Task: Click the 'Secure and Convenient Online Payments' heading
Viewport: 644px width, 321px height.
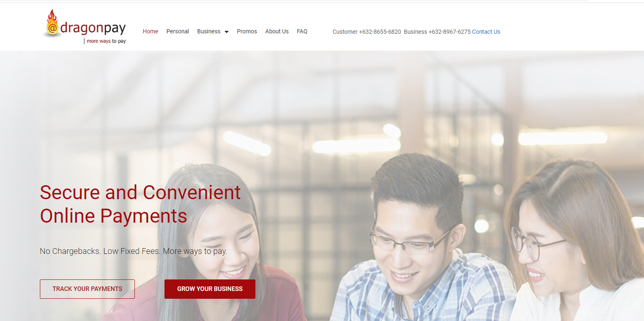Action: point(140,204)
